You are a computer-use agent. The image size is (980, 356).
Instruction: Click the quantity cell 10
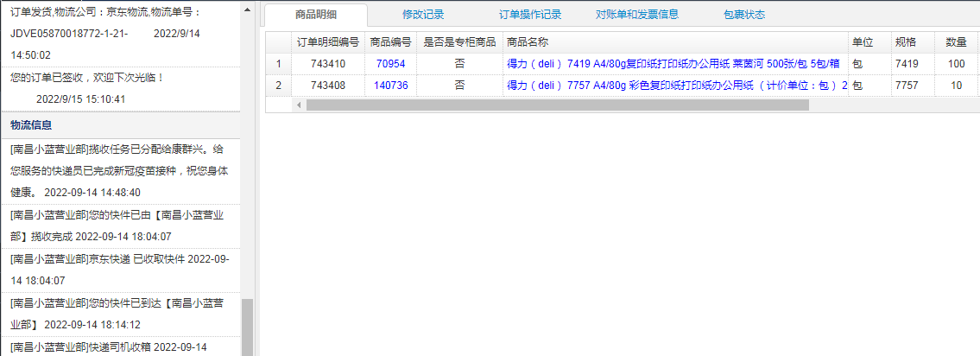pyautogui.click(x=956, y=86)
